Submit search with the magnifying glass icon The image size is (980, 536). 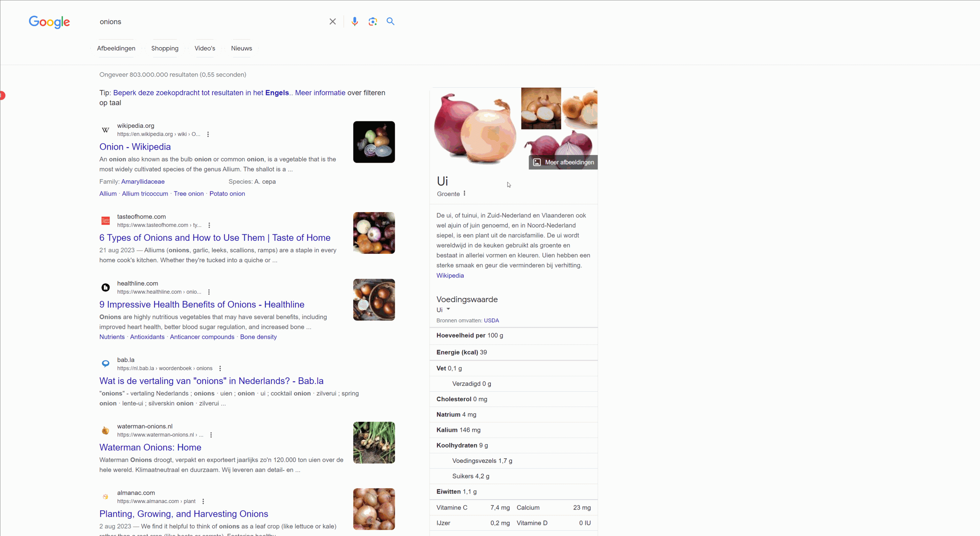coord(390,21)
